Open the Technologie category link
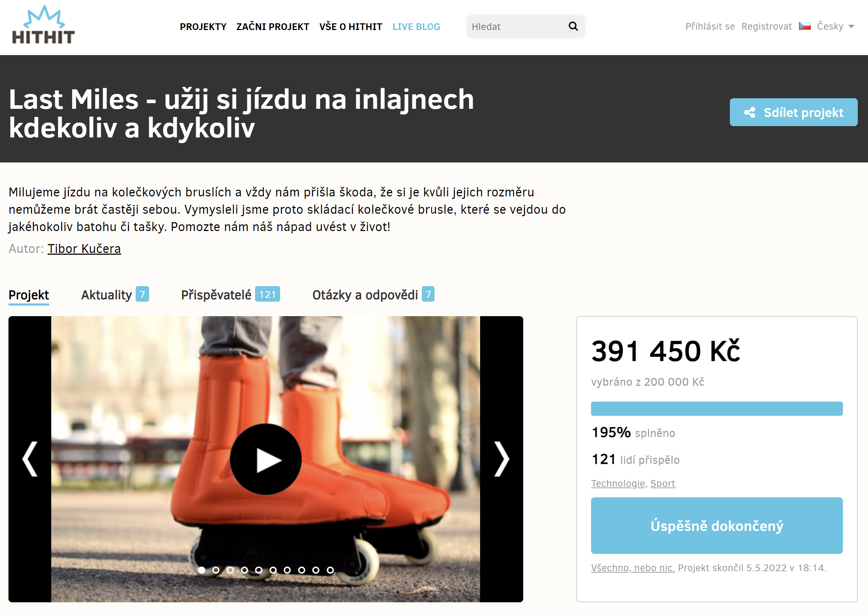 click(618, 483)
